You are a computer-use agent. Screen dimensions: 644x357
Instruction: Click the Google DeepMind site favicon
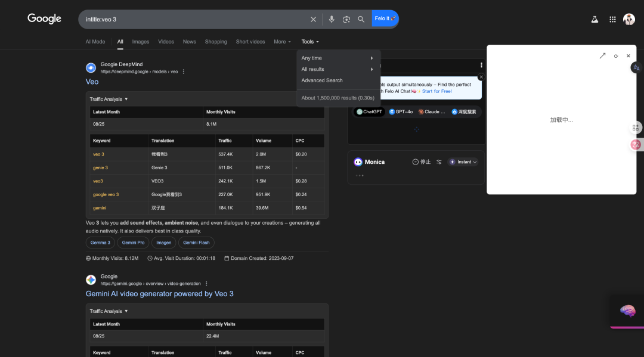pos(91,68)
